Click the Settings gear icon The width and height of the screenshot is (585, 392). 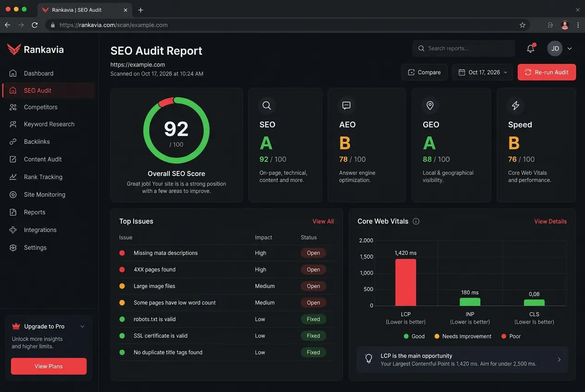pyautogui.click(x=13, y=248)
